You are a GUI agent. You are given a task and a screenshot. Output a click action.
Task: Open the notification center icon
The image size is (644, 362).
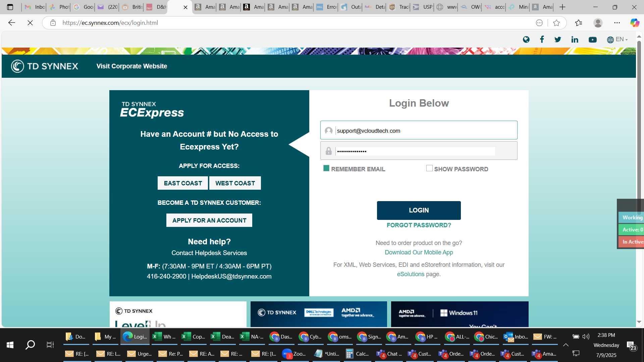632,346
